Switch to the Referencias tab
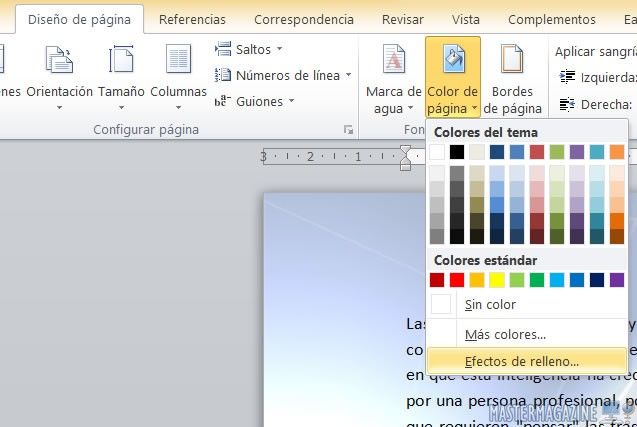This screenshot has width=637, height=427. (192, 20)
